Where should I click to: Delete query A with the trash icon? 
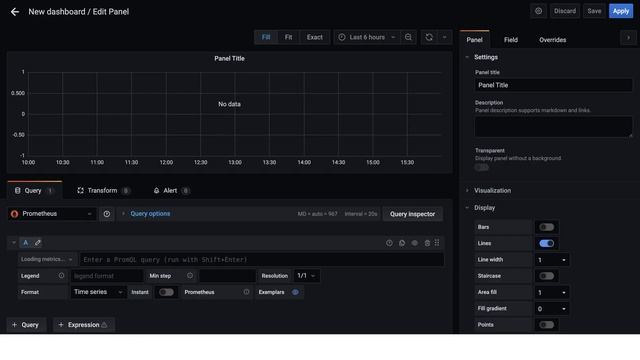[x=427, y=243]
